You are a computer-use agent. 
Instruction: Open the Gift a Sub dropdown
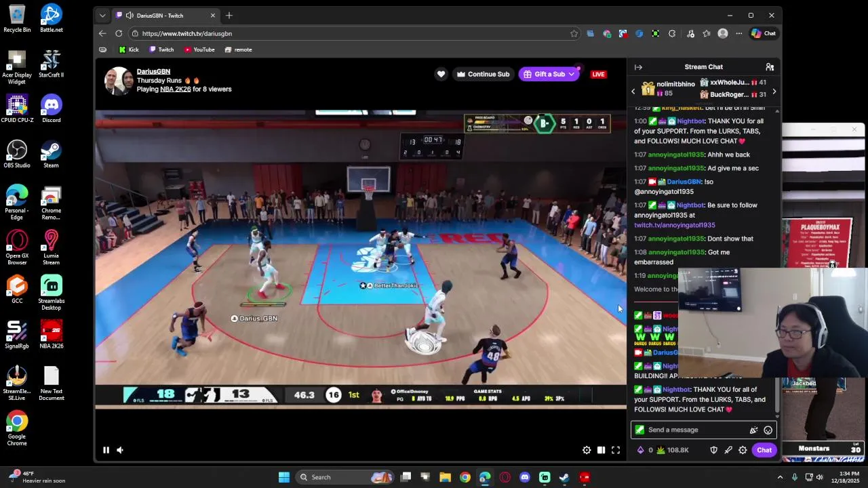[549, 75]
